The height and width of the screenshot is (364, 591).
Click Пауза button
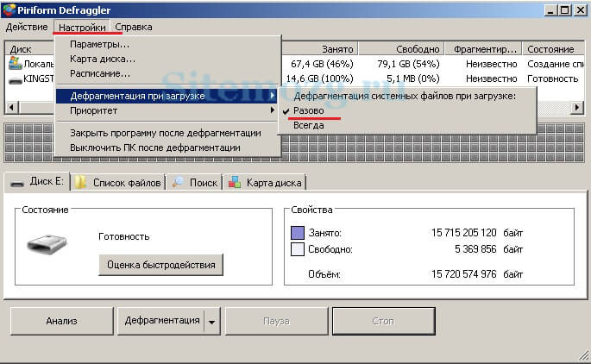277,321
